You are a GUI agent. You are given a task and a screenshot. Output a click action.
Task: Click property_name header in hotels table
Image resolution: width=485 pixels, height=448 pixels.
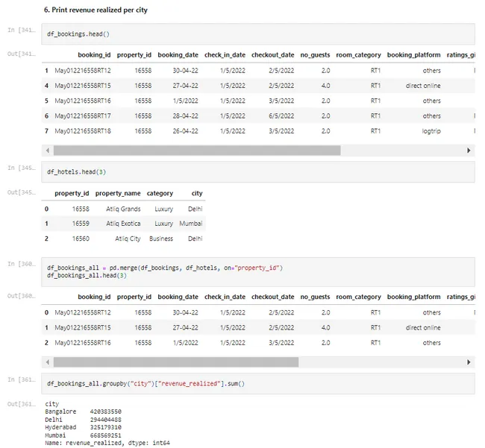(x=118, y=193)
